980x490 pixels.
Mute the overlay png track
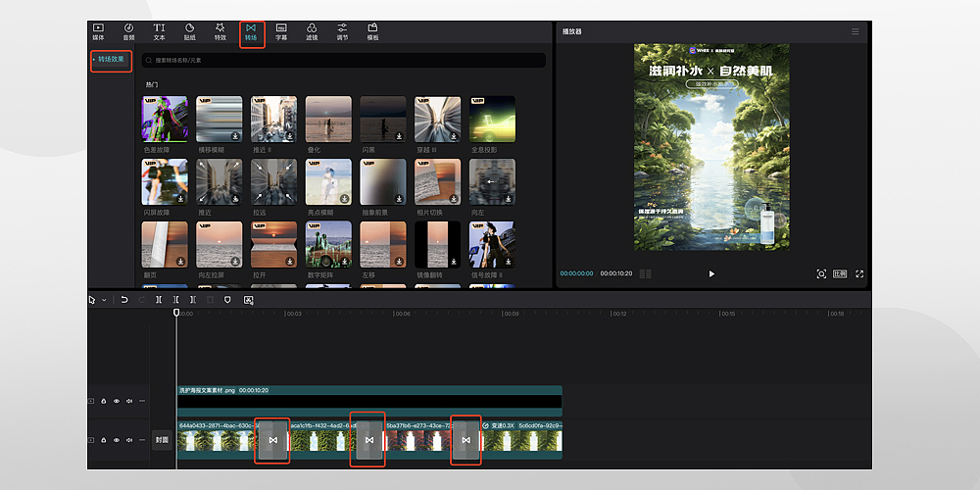pos(129,401)
